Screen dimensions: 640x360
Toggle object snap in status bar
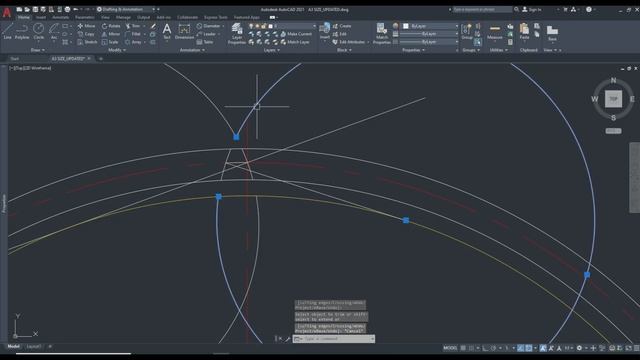point(529,348)
